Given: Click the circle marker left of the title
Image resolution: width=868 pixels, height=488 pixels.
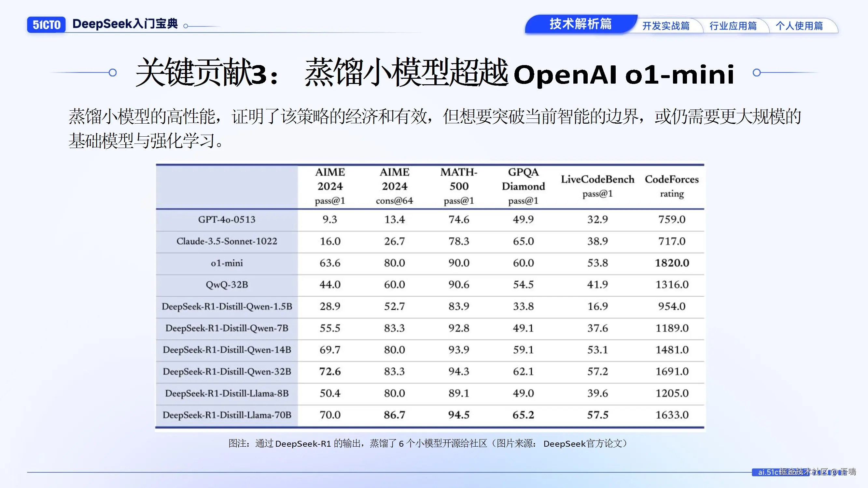Looking at the screenshot, I should tap(113, 73).
